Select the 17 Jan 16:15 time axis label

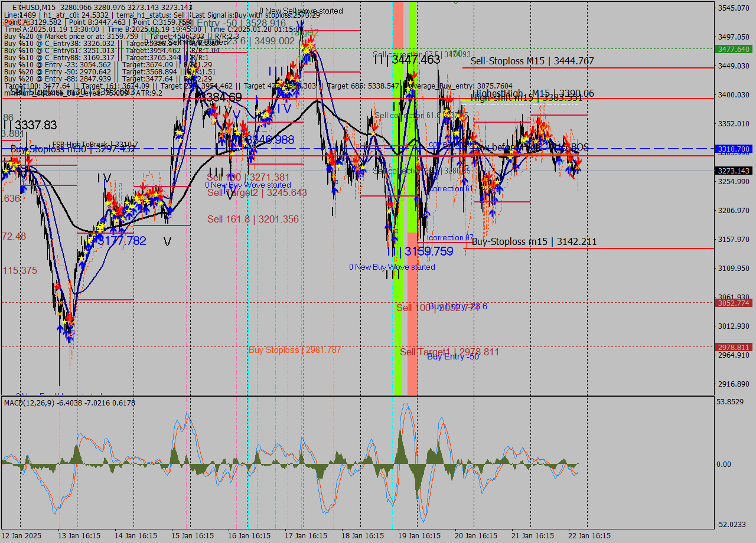(x=307, y=536)
